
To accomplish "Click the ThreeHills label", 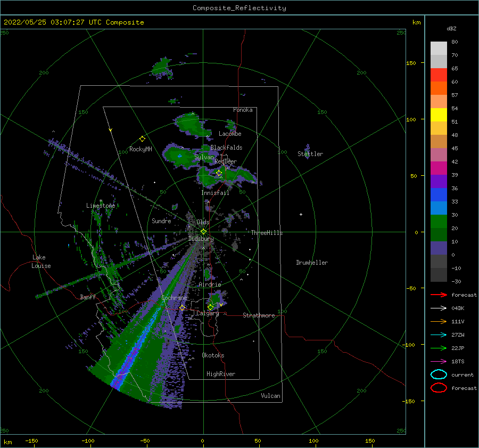I will coord(267,233).
